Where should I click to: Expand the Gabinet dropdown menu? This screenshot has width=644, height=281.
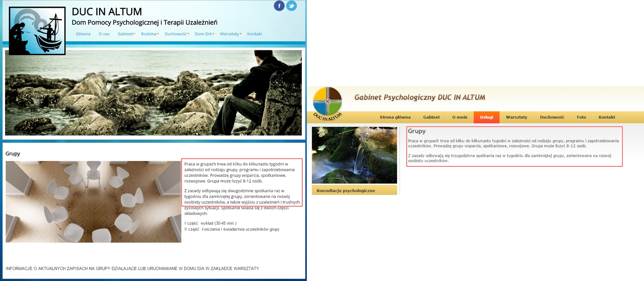(126, 34)
